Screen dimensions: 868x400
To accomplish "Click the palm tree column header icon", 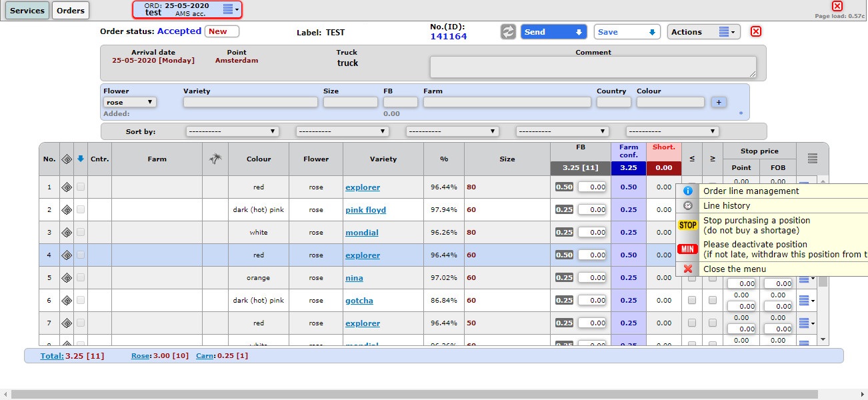I will pos(215,159).
